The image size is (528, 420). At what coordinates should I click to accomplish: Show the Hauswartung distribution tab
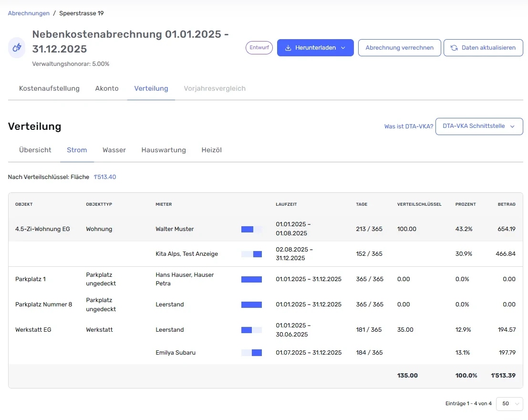coord(164,150)
